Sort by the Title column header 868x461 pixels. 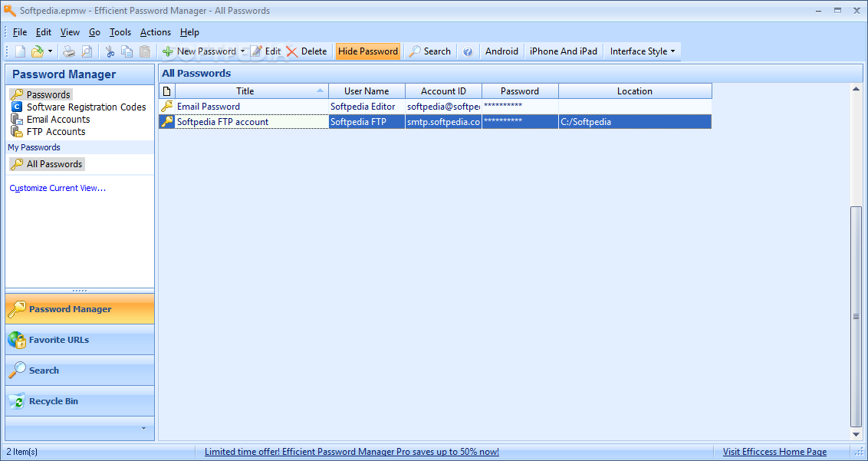coord(252,91)
